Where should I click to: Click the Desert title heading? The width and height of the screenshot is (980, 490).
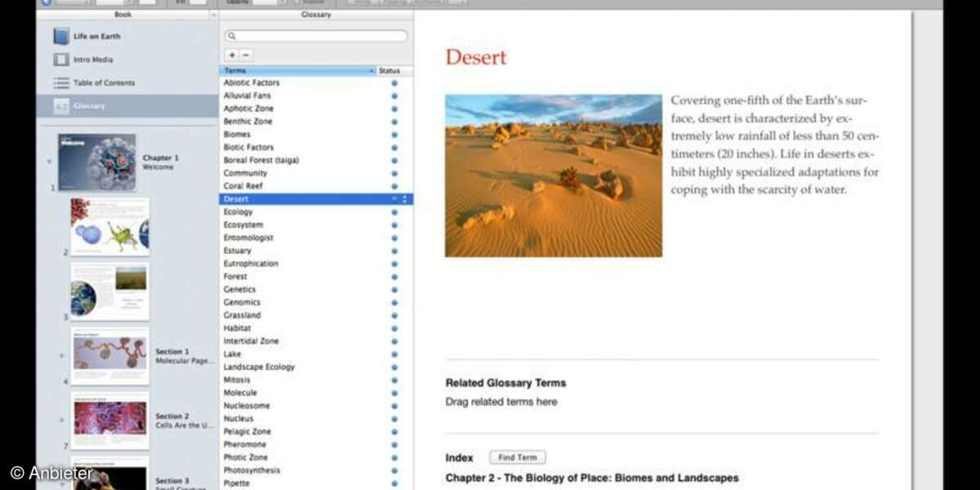[x=476, y=57]
